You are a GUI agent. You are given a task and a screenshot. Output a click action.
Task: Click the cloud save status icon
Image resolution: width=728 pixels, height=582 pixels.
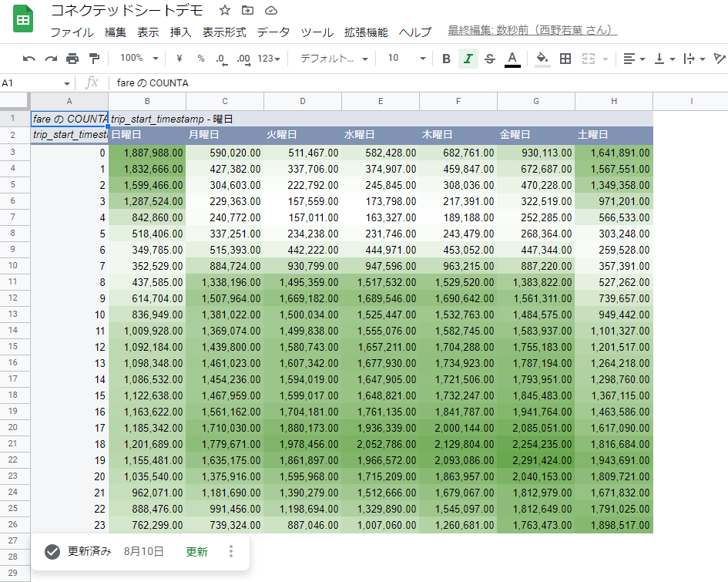271,10
